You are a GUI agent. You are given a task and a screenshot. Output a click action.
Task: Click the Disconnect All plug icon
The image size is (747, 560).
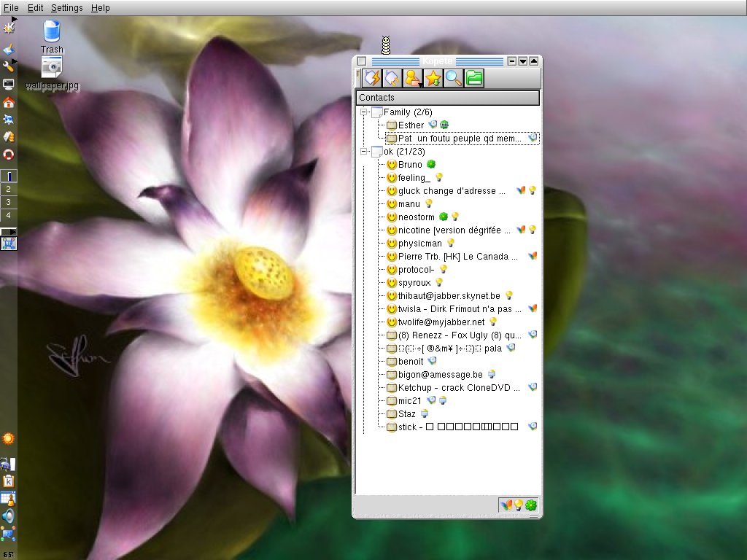coord(392,78)
